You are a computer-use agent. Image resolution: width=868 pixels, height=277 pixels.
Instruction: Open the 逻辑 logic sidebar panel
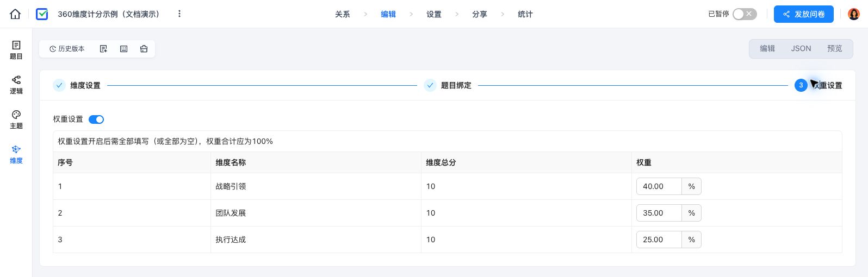pyautogui.click(x=16, y=85)
